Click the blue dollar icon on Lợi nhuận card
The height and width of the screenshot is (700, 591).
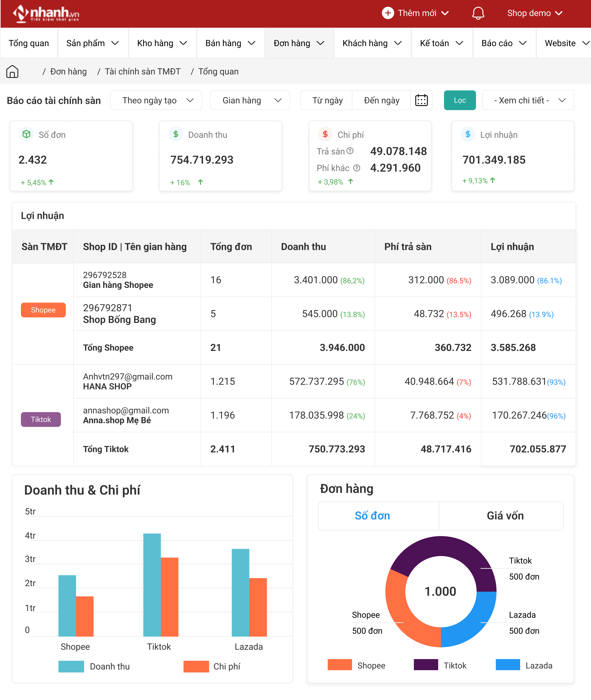(468, 134)
